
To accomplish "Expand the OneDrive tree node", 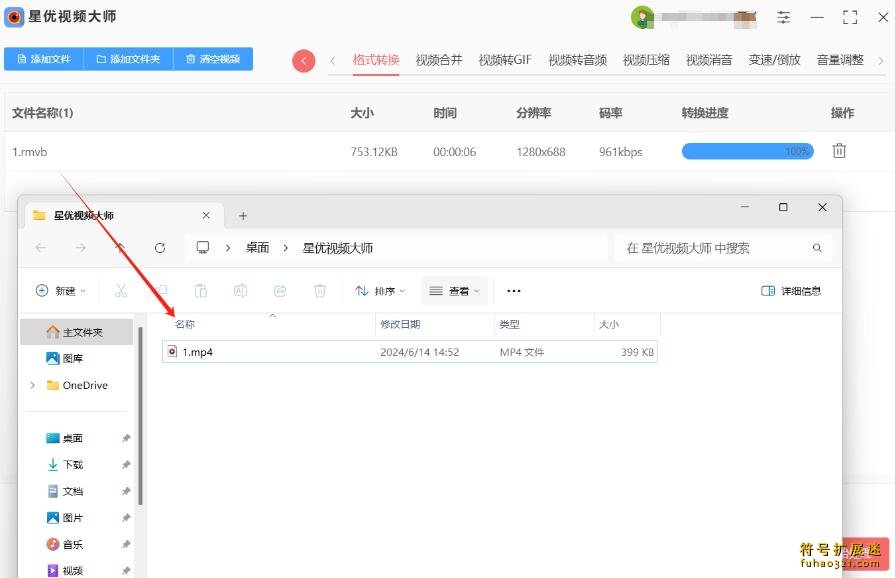I will (33, 385).
